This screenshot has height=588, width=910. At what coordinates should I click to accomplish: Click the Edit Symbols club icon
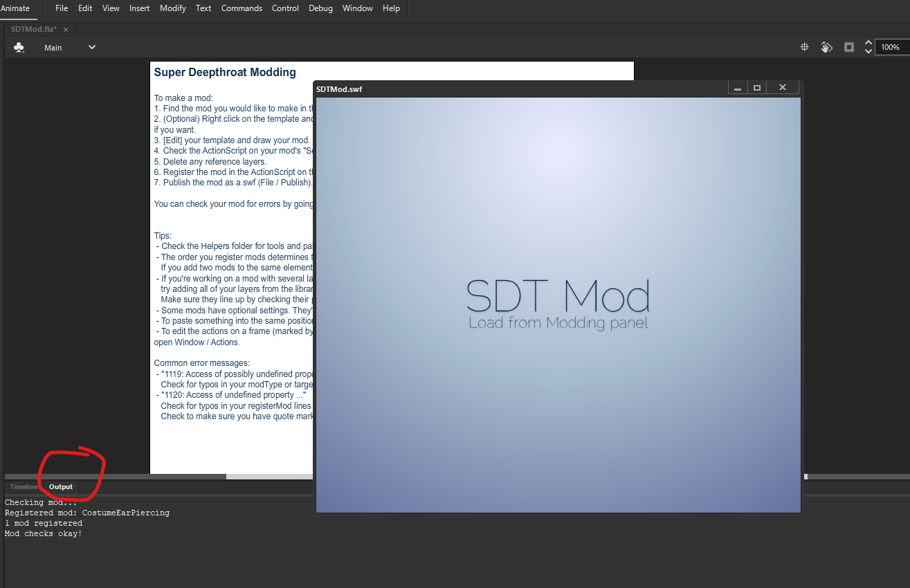(19, 48)
